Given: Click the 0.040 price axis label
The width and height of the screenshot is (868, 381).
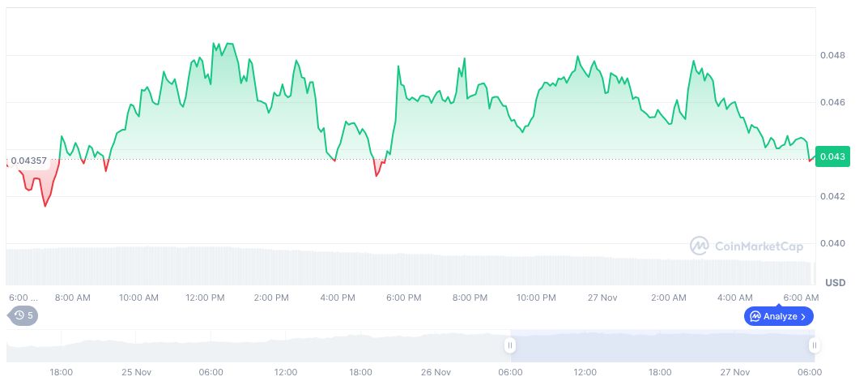Looking at the screenshot, I should click(832, 243).
